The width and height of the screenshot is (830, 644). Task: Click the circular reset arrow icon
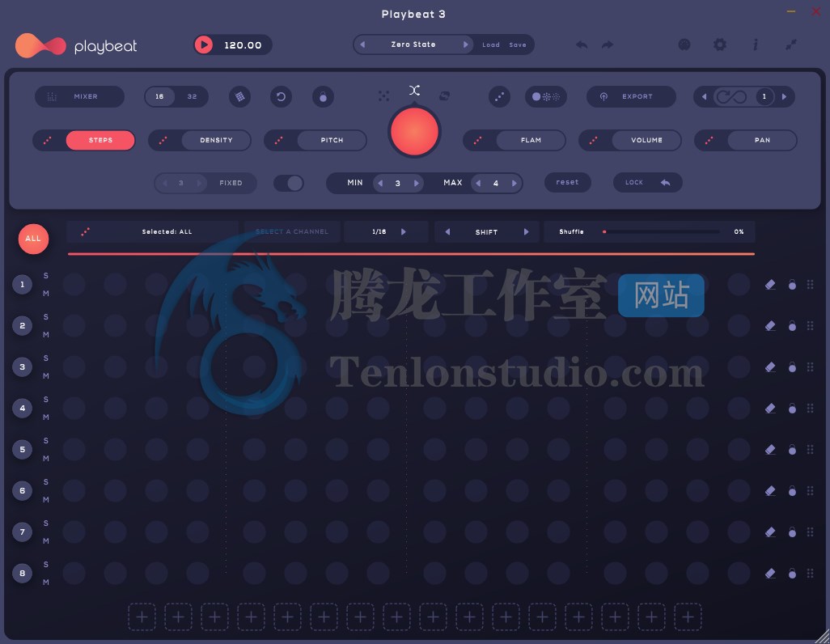[x=281, y=97]
